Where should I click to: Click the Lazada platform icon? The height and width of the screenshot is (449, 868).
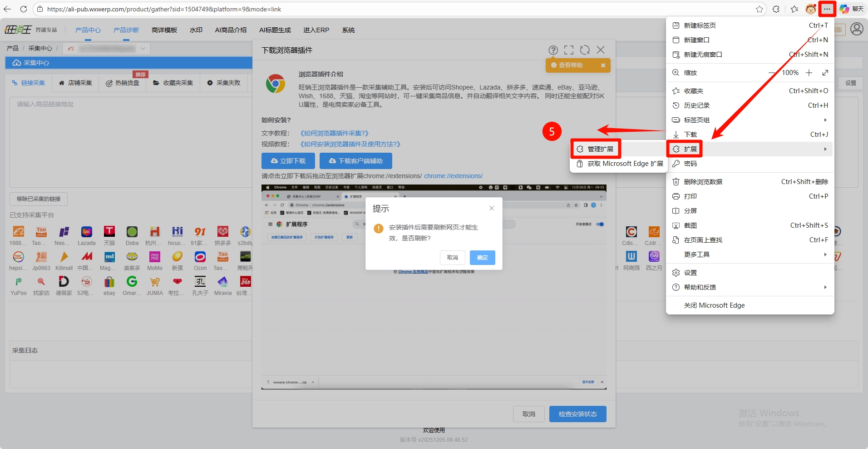86,232
